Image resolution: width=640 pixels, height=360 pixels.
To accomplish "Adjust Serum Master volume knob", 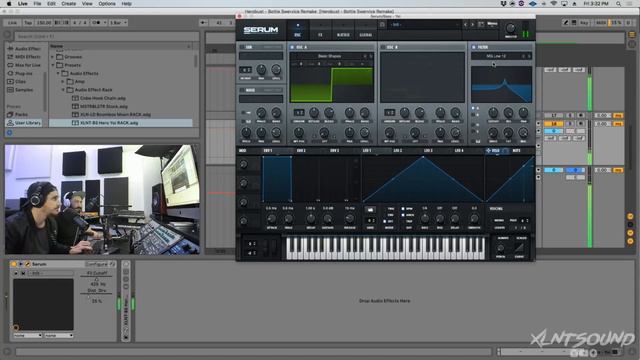I will point(510,28).
